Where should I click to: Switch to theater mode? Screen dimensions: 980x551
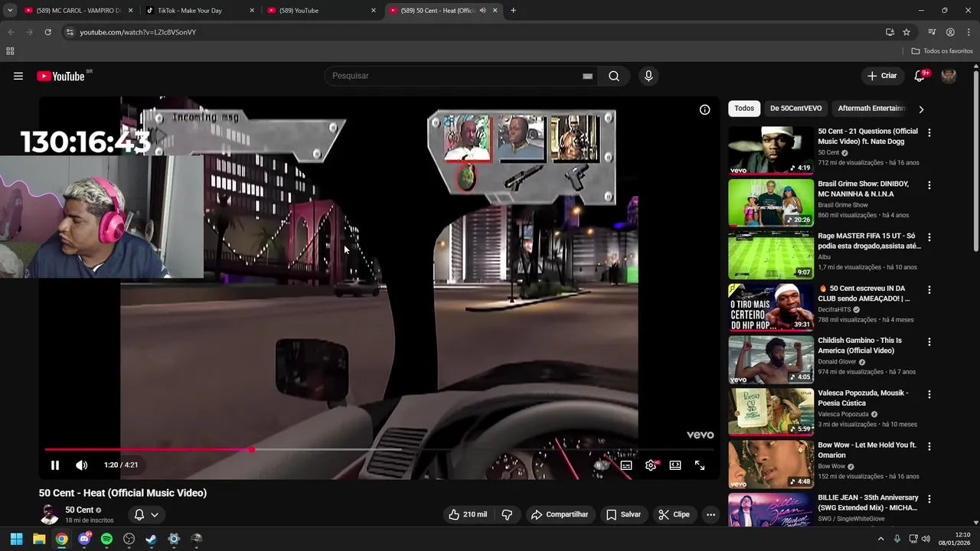675,465
